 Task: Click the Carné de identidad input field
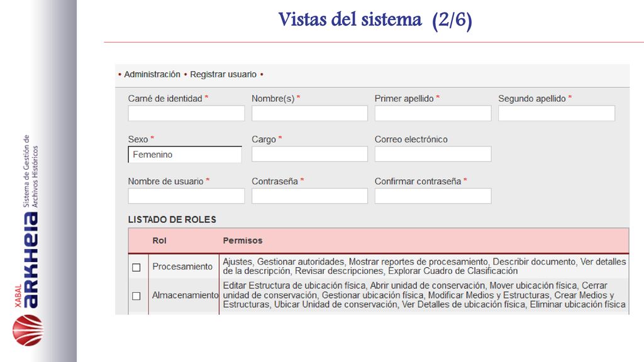pyautogui.click(x=186, y=113)
